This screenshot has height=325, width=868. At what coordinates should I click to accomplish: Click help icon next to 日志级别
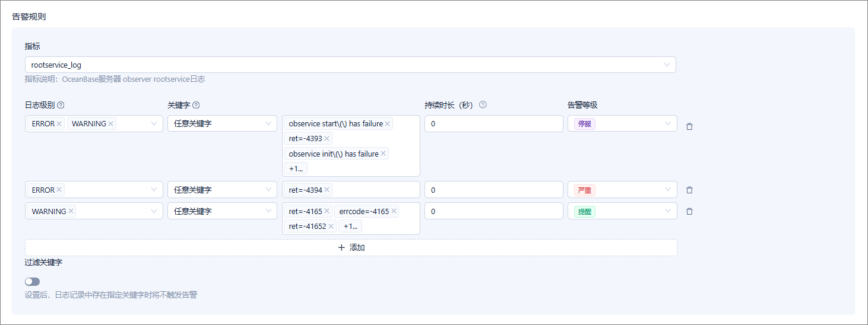coord(61,105)
